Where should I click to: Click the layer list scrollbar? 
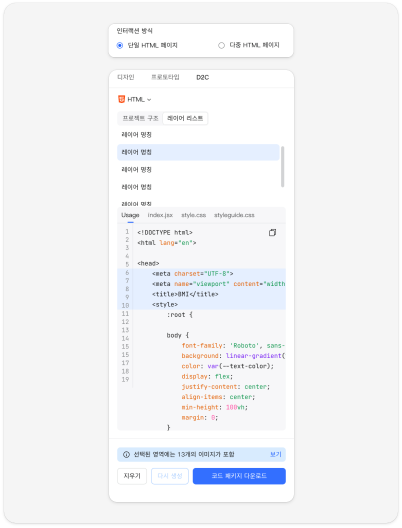point(282,166)
